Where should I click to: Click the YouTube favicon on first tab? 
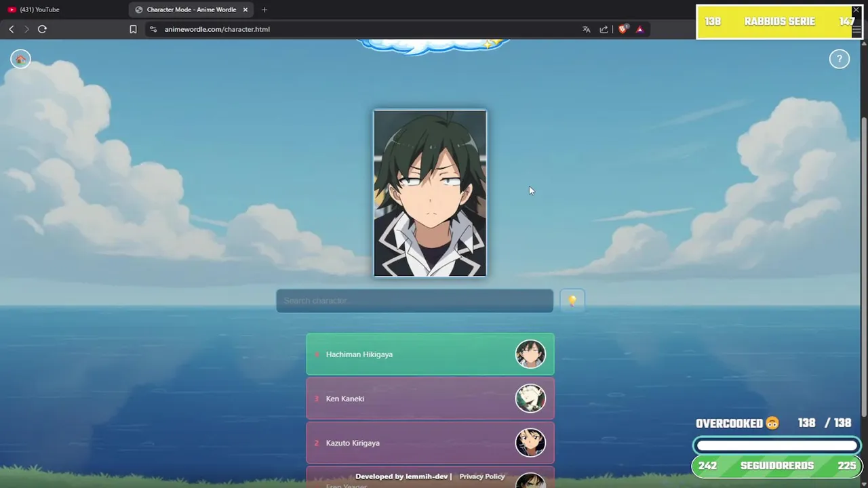pos(12,9)
